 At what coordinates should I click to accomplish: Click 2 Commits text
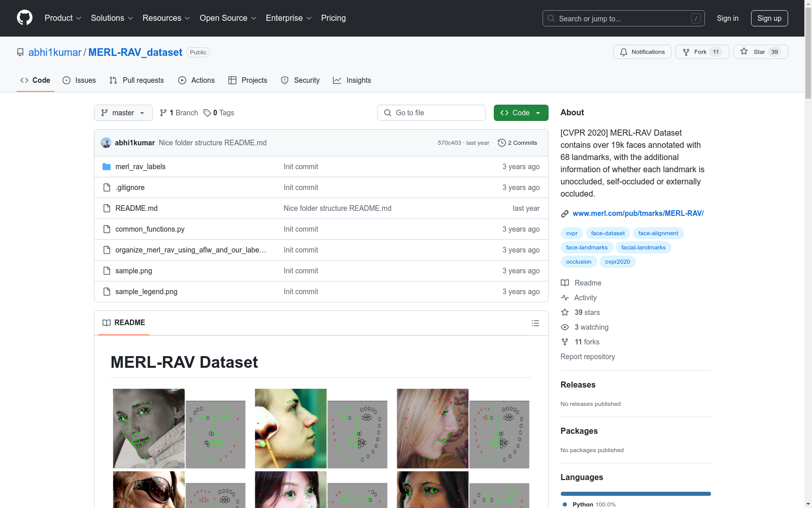click(522, 143)
